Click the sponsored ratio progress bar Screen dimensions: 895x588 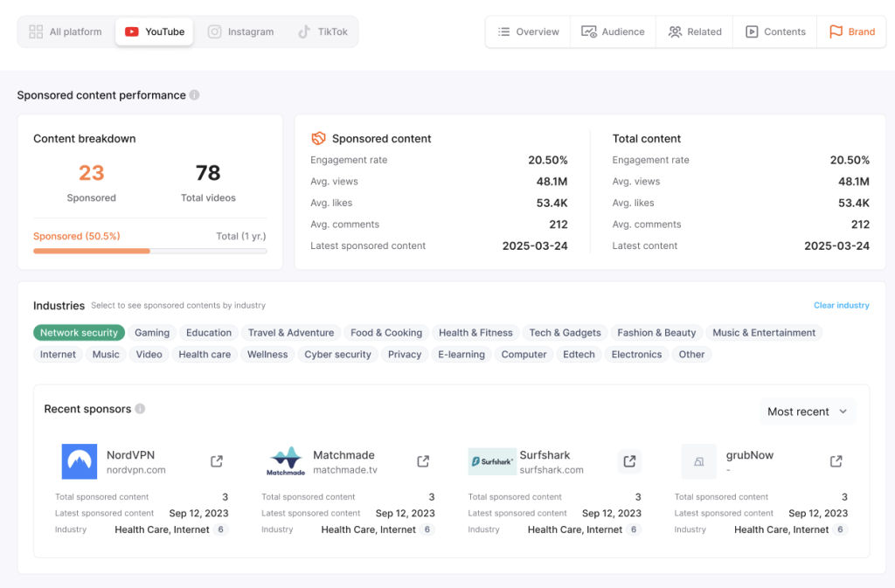tap(149, 251)
